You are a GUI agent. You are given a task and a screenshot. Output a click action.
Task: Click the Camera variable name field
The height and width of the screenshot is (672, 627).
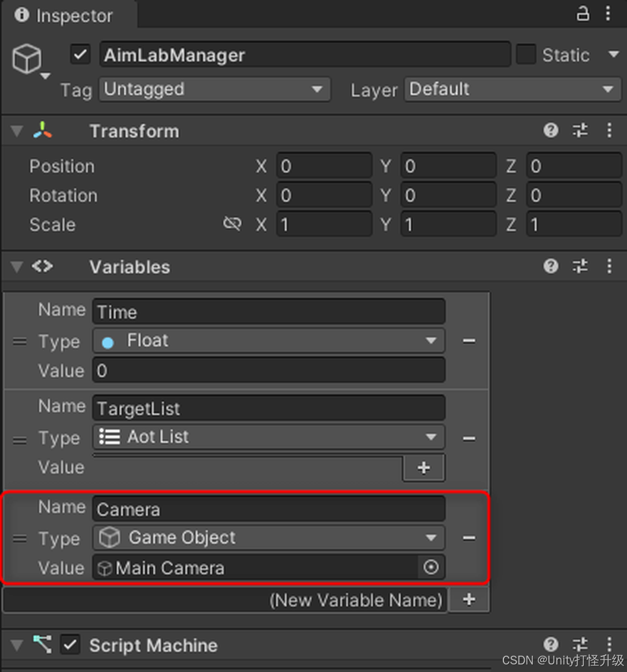tap(269, 509)
